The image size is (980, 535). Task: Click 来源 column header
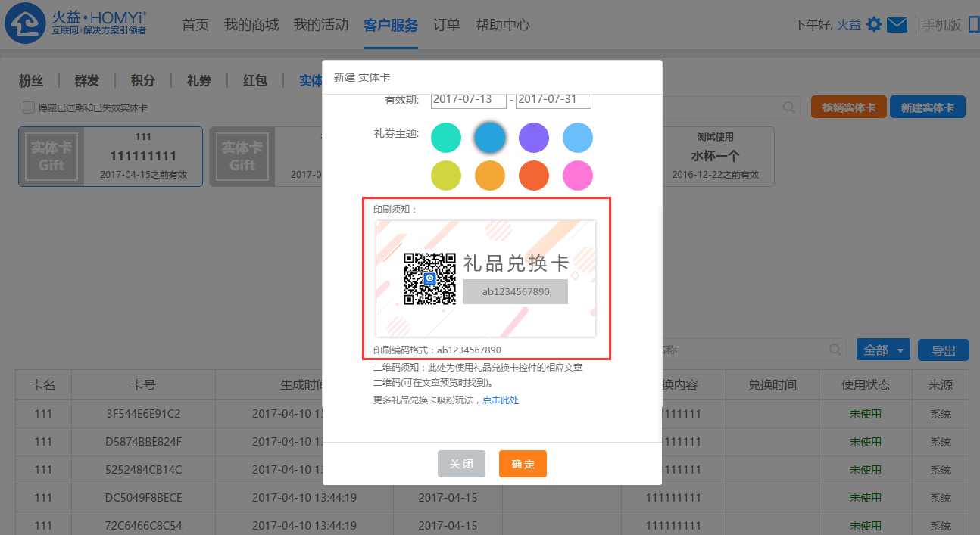[x=941, y=385]
